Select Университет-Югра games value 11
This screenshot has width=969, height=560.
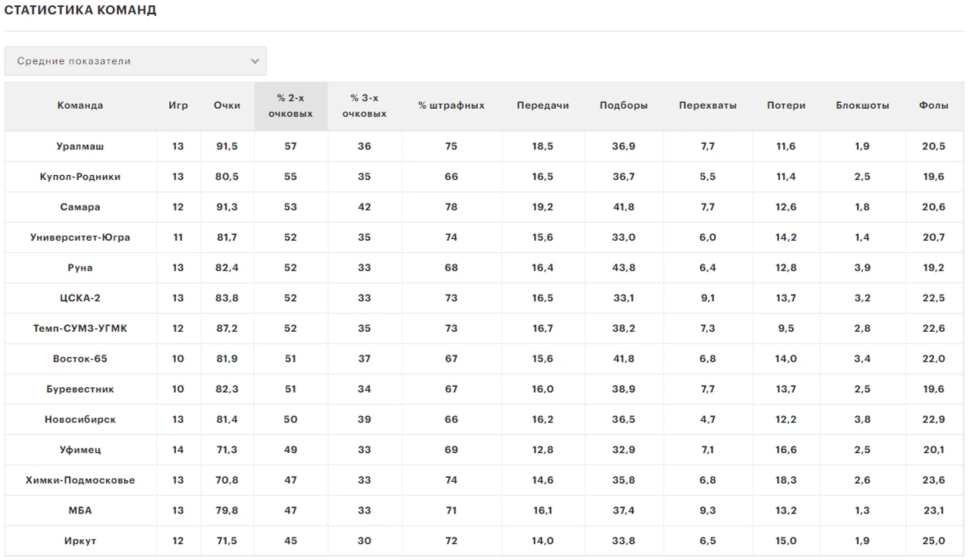[x=178, y=238]
